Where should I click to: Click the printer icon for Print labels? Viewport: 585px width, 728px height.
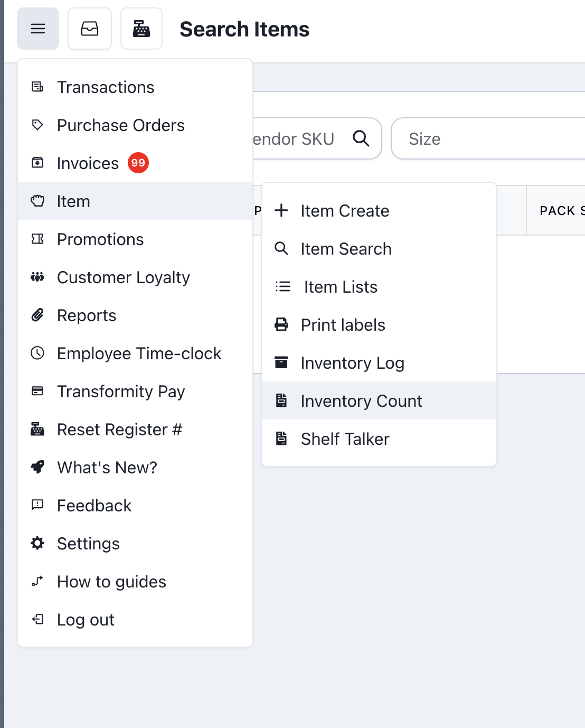pyautogui.click(x=281, y=324)
